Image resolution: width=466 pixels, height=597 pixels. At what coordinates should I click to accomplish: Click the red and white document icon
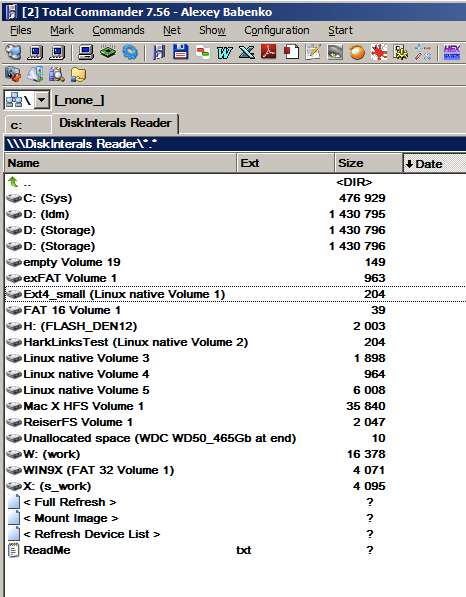[x=291, y=52]
